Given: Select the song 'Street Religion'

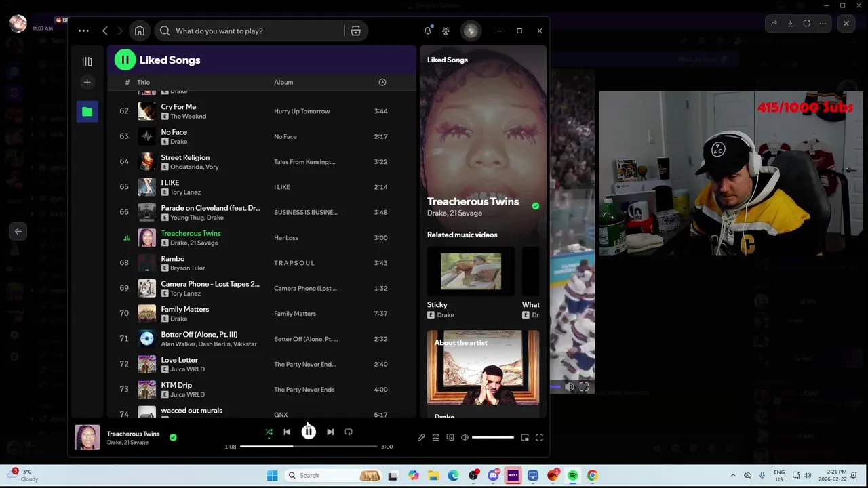Looking at the screenshot, I should [185, 157].
